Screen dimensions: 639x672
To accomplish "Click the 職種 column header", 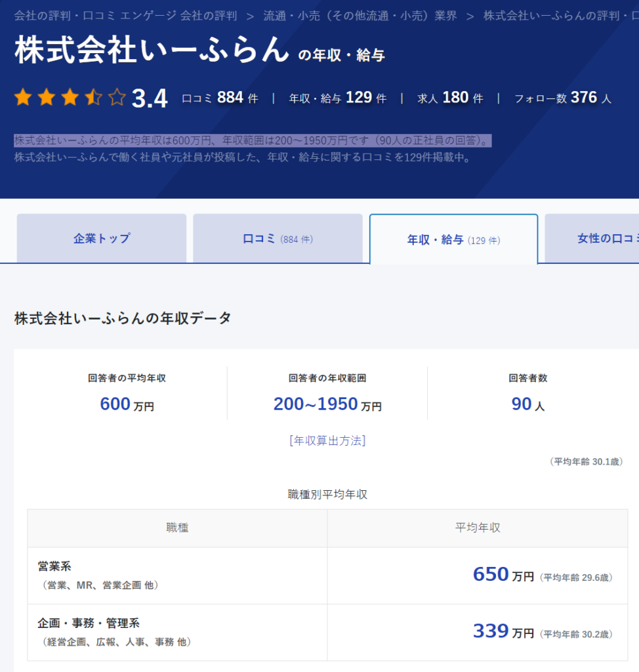I will 177,528.
